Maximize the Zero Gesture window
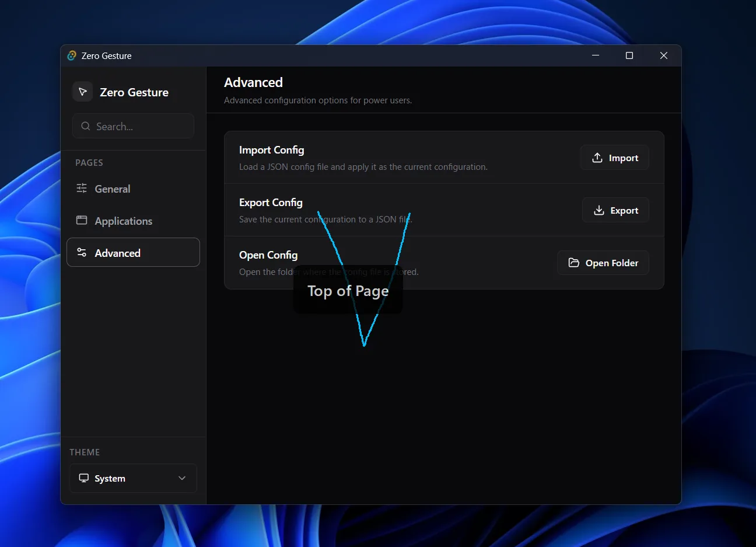This screenshot has width=756, height=547. click(x=629, y=55)
